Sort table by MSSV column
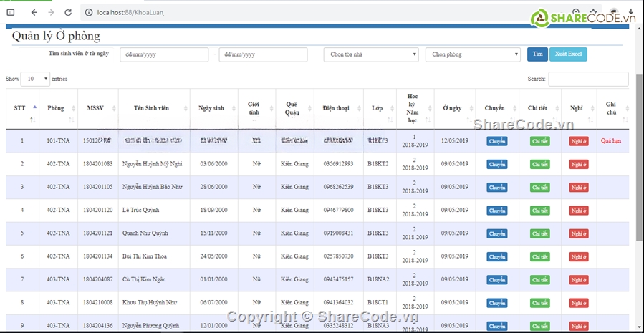The image size is (644, 333). point(97,109)
